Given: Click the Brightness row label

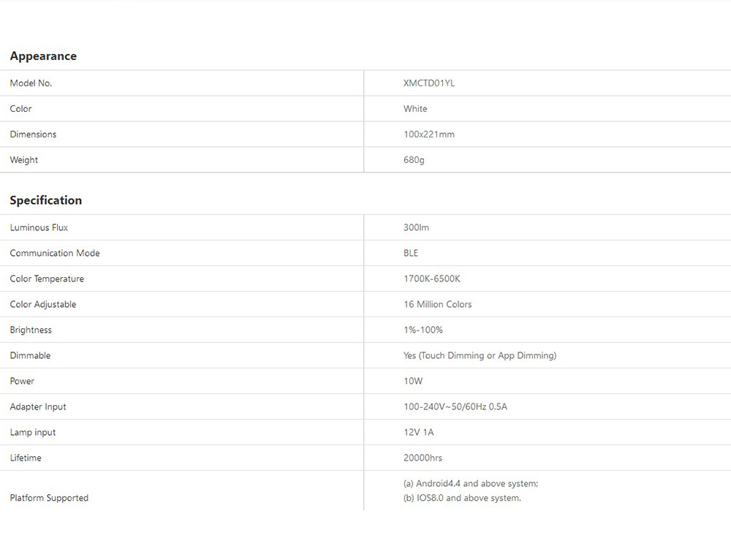Looking at the screenshot, I should tap(31, 330).
